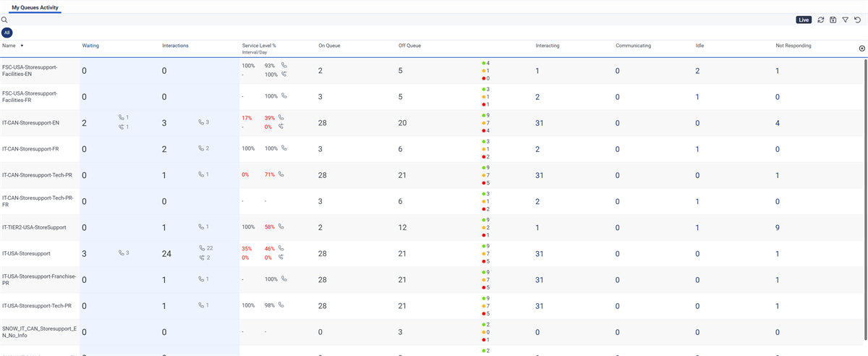The height and width of the screenshot is (356, 868).
Task: Click Not Responding value 4 for IT-CAN-Storesupport-EN
Action: 777,123
